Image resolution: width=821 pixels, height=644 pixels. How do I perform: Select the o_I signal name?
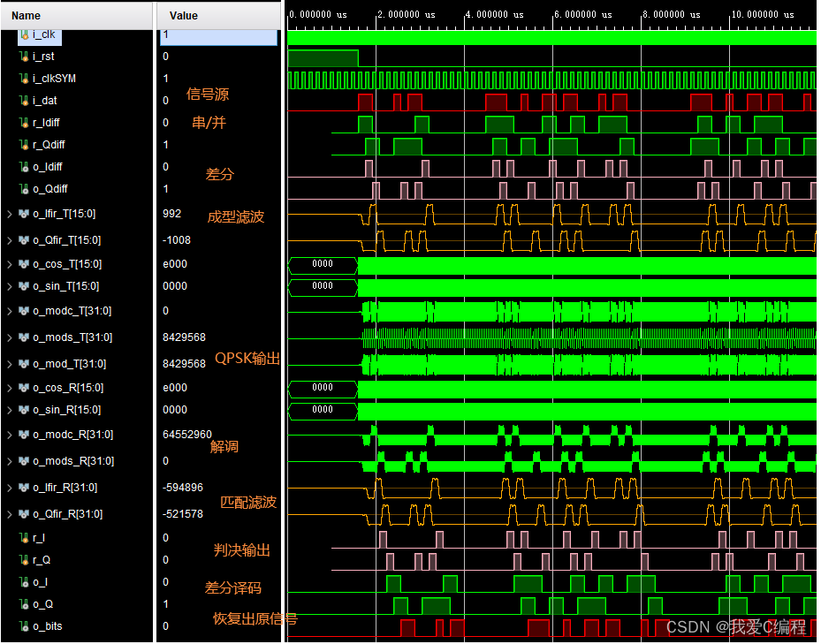pos(41,583)
